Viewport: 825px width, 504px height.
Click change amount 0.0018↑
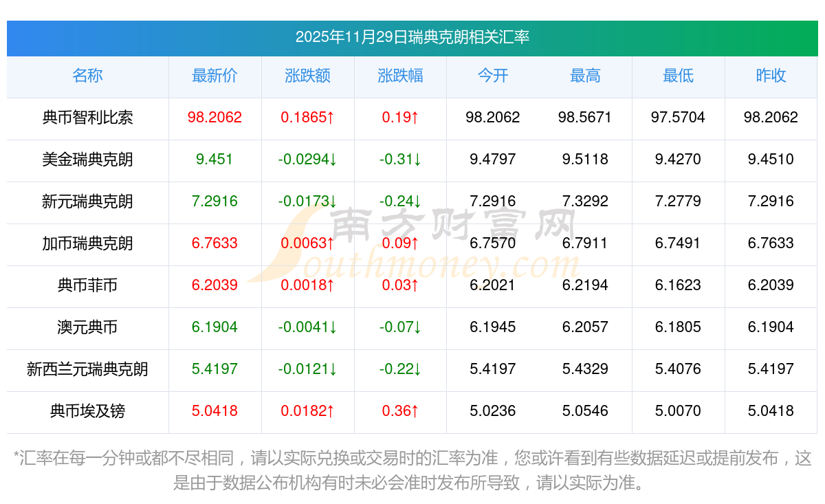click(307, 285)
